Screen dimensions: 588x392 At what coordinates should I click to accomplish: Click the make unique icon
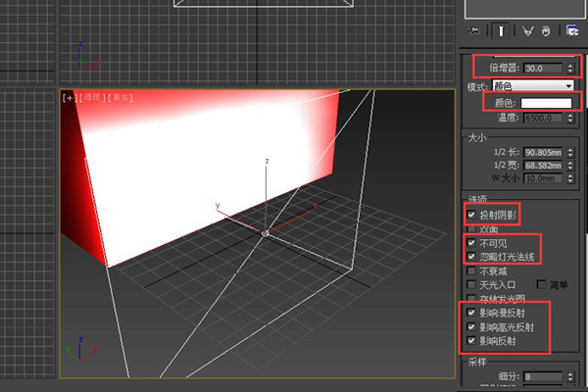[526, 30]
